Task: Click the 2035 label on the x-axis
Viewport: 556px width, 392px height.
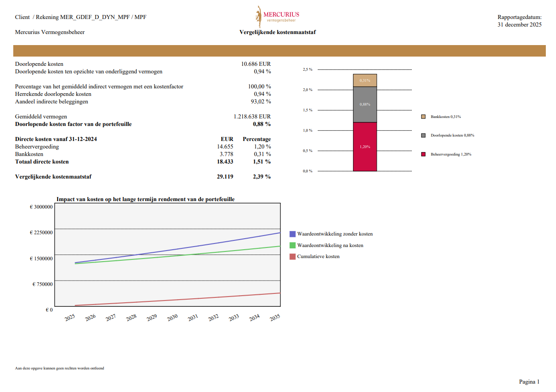Action: click(275, 318)
